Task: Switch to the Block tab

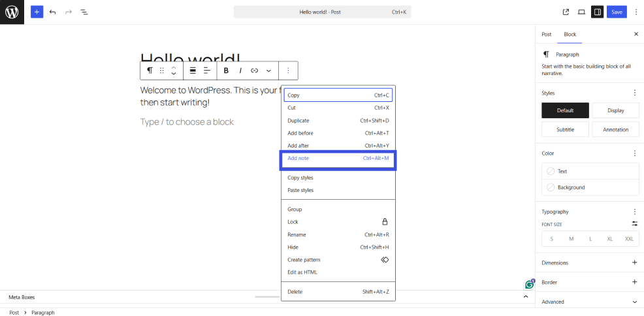Action: coord(570,35)
